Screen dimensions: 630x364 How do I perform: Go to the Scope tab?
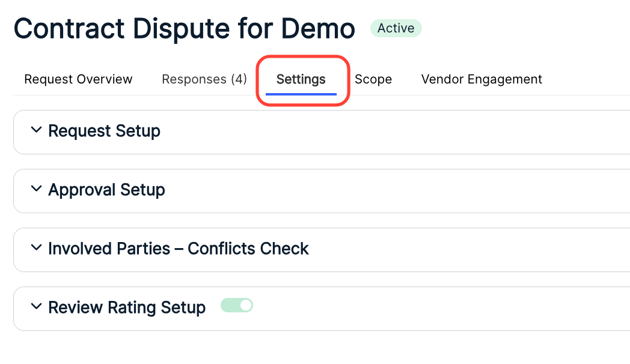(x=373, y=79)
